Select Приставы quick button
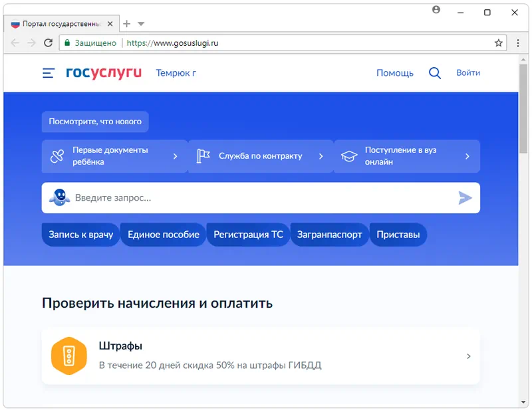Image resolution: width=532 pixels, height=410 pixels. click(398, 235)
